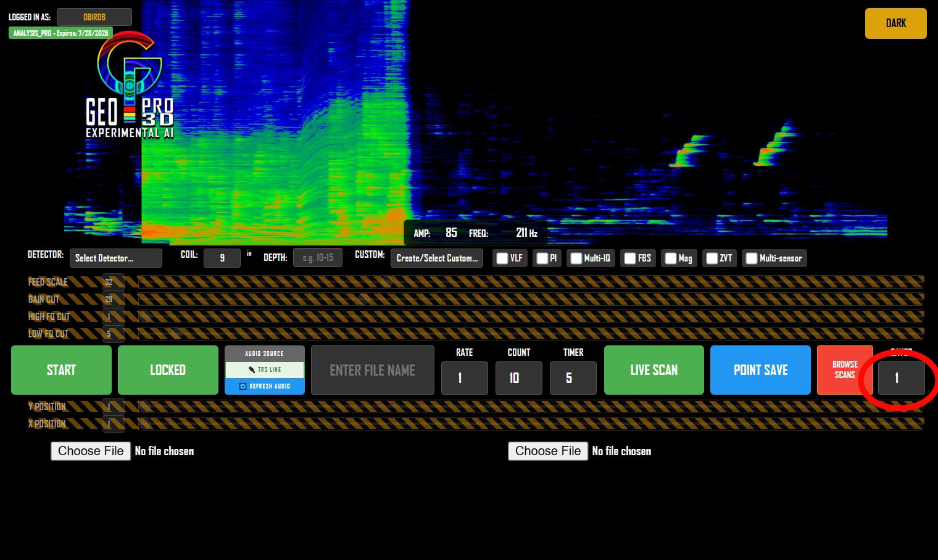Screen dimensions: 938x560
Task: Open the Select Detector dropdown
Action: point(116,258)
